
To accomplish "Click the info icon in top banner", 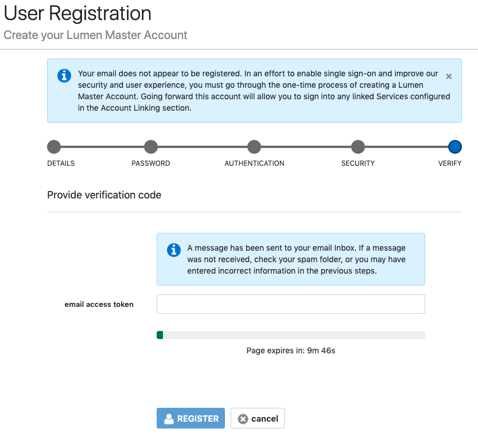I will [x=64, y=76].
